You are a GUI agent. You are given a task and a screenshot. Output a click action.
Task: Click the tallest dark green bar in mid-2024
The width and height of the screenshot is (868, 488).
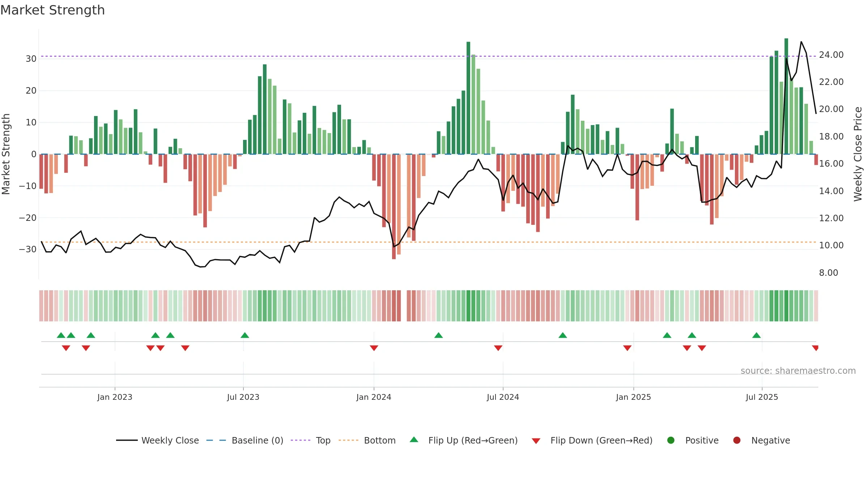click(x=468, y=98)
